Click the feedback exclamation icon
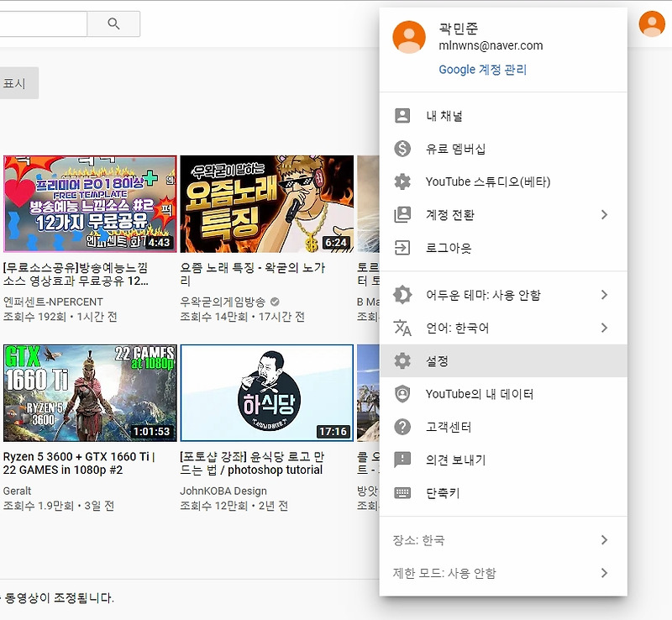The image size is (672, 620). click(x=402, y=460)
